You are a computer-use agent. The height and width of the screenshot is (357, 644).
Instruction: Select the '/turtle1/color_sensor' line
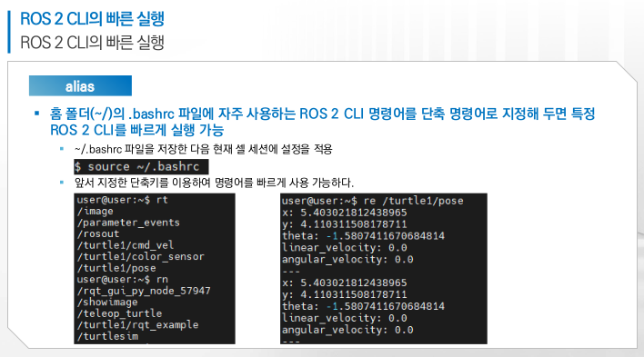pos(140,256)
